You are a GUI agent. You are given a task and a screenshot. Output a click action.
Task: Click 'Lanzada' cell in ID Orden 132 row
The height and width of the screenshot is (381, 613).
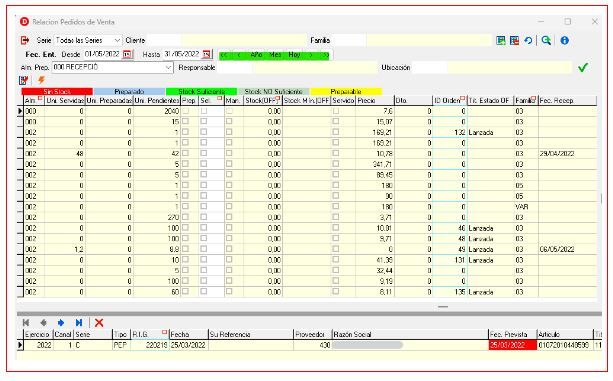[490, 132]
